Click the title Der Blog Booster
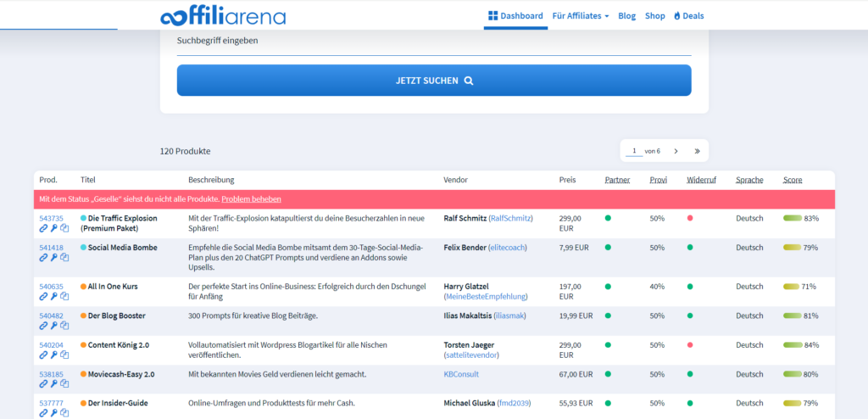868x419 pixels. pos(117,316)
